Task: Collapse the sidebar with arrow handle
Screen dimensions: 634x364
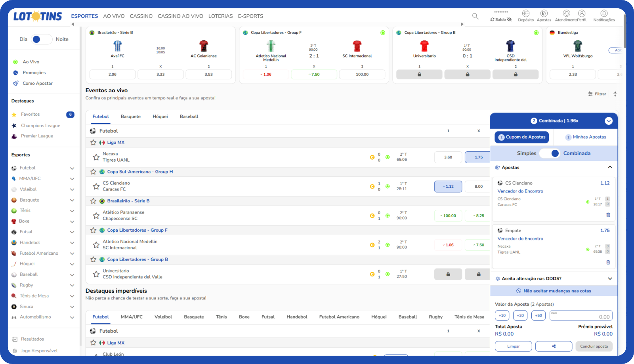Action: [73, 24]
